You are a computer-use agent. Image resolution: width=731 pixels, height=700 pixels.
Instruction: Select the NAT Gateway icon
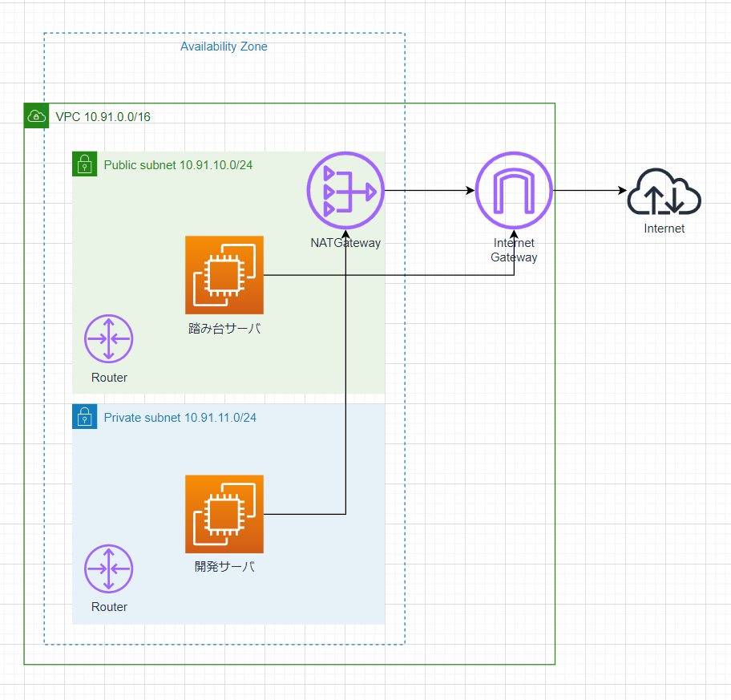click(345, 190)
